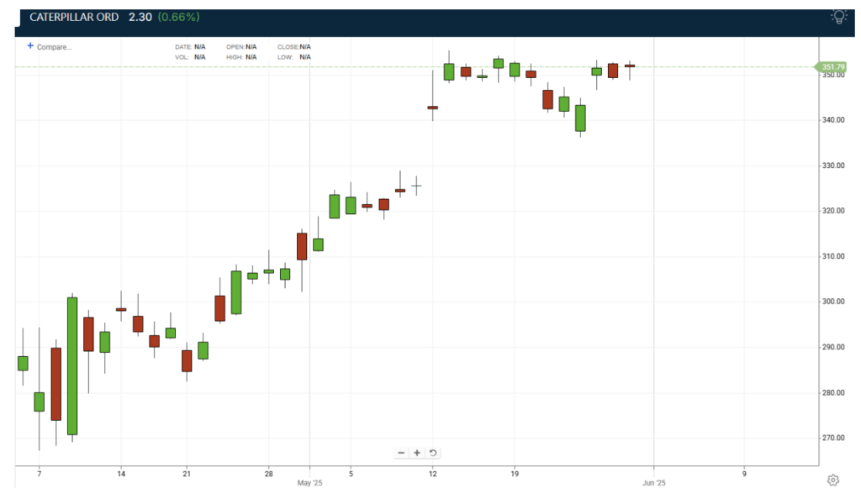Viewport: 861px width, 504px height.
Task: Select the DATE: N/A readout
Action: (190, 47)
